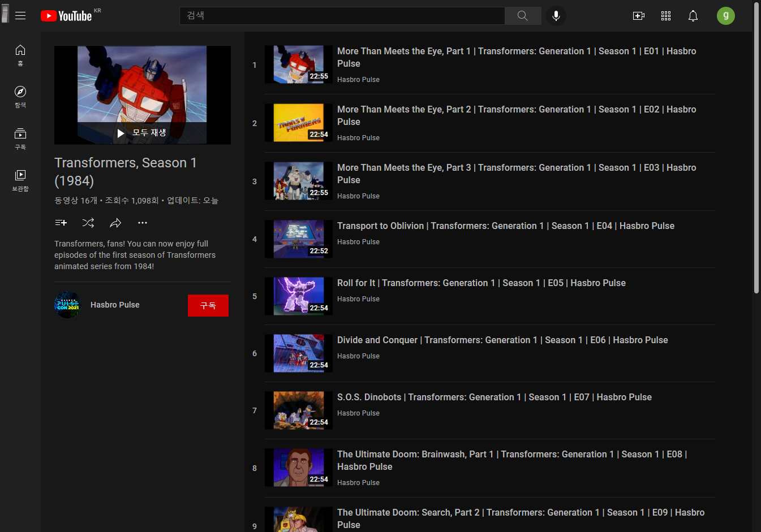This screenshot has height=532, width=761.
Task: Save the playlist with add-to-queue icon
Action: click(x=61, y=223)
